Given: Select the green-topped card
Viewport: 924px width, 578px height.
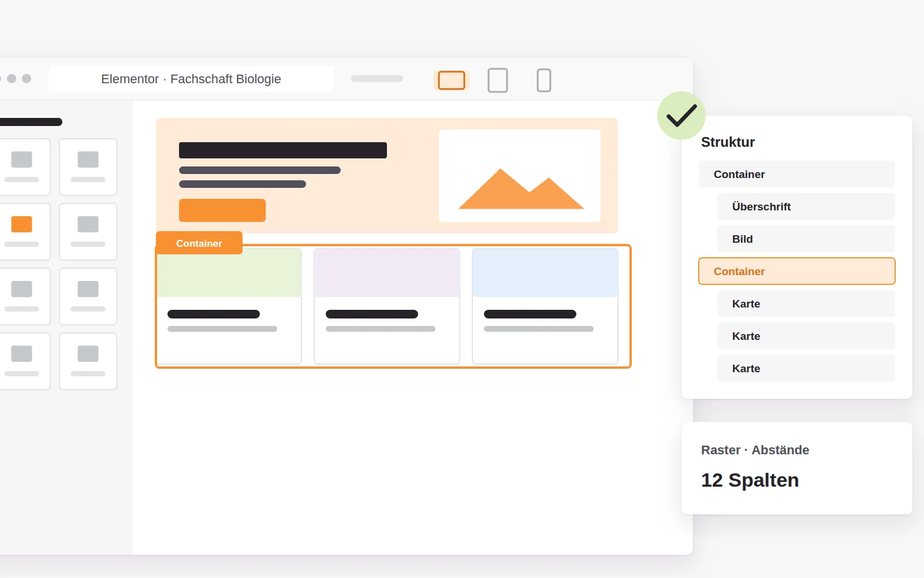Looking at the screenshot, I should [229, 306].
